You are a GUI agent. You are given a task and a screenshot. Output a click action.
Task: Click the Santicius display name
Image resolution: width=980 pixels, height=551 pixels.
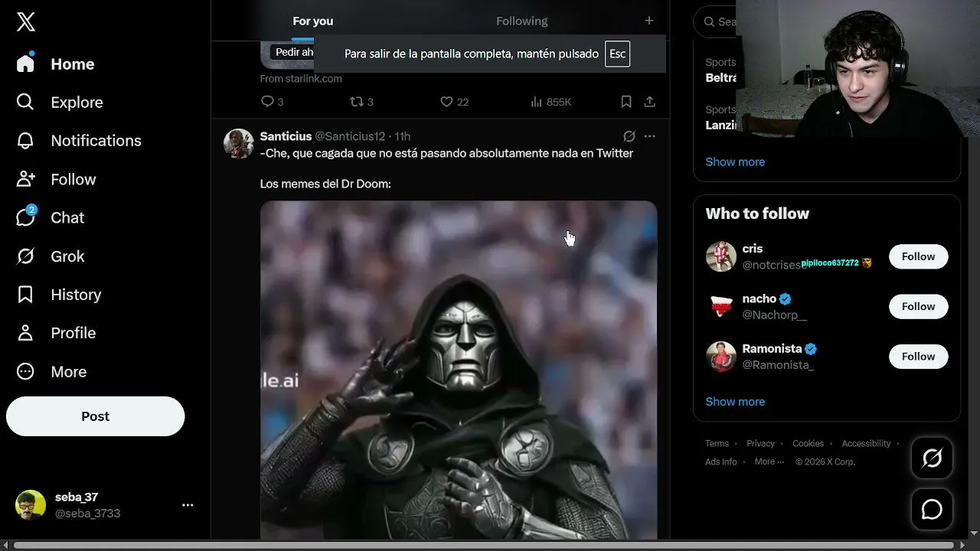point(286,136)
